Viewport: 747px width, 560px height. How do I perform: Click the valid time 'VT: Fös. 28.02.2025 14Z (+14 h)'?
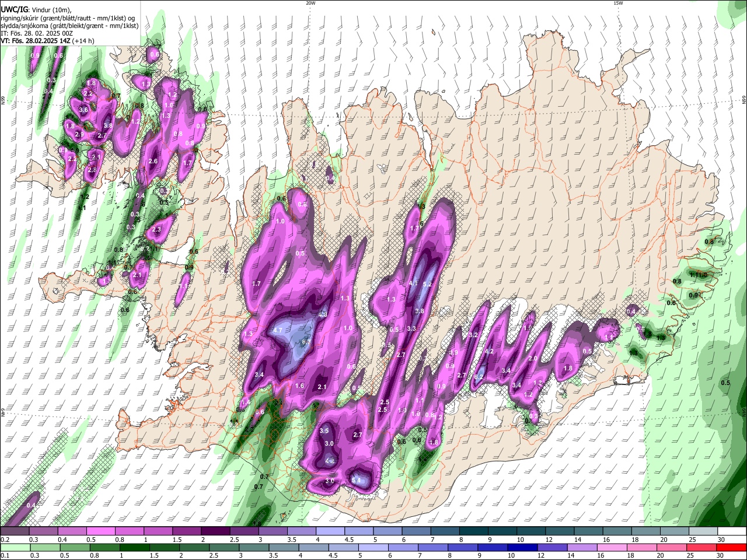click(x=47, y=41)
